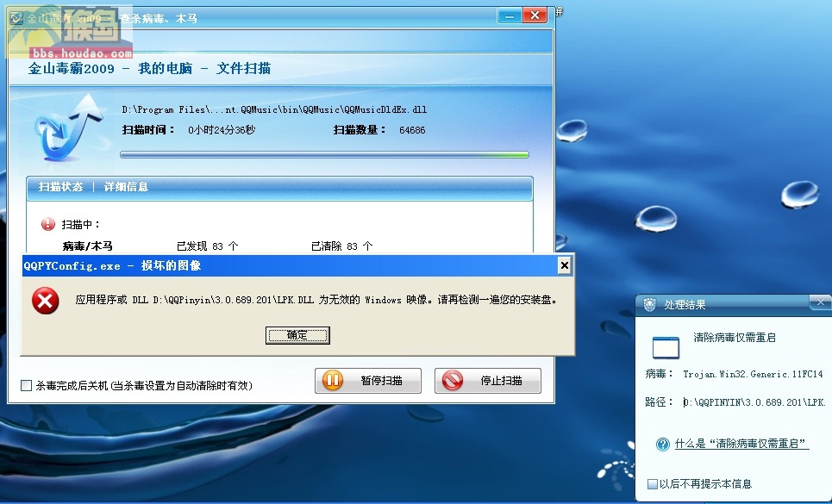Pause the scan with 暂停扫描

[367, 381]
